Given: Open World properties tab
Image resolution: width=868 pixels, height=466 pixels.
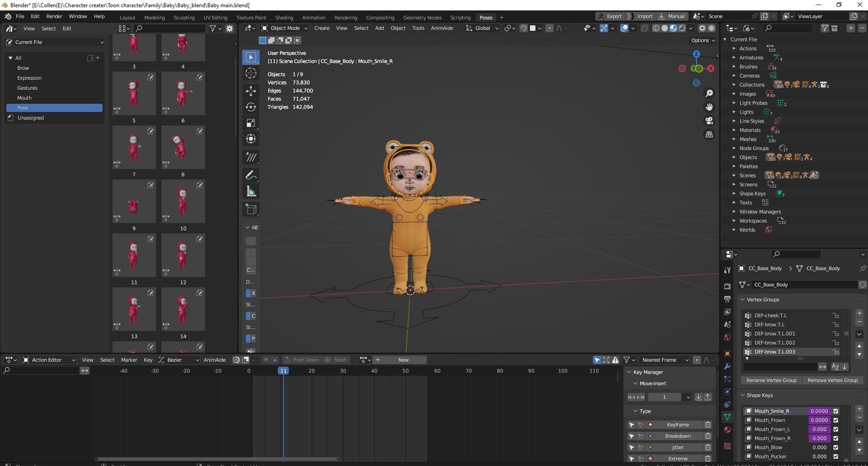Looking at the screenshot, I should pyautogui.click(x=727, y=337).
